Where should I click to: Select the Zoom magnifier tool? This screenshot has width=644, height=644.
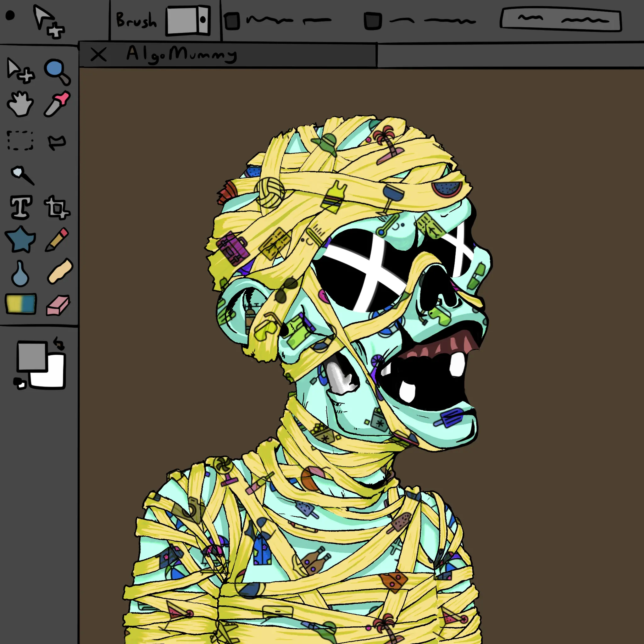(x=57, y=71)
